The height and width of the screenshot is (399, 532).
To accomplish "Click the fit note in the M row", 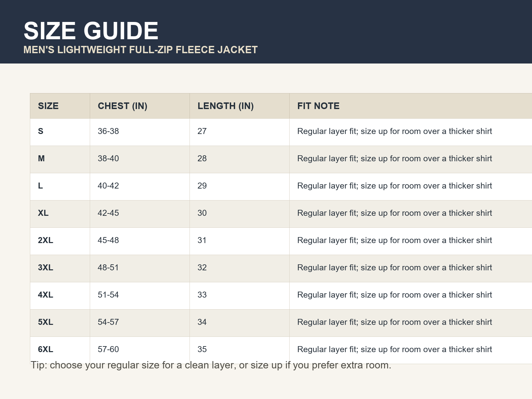I will pos(395,158).
